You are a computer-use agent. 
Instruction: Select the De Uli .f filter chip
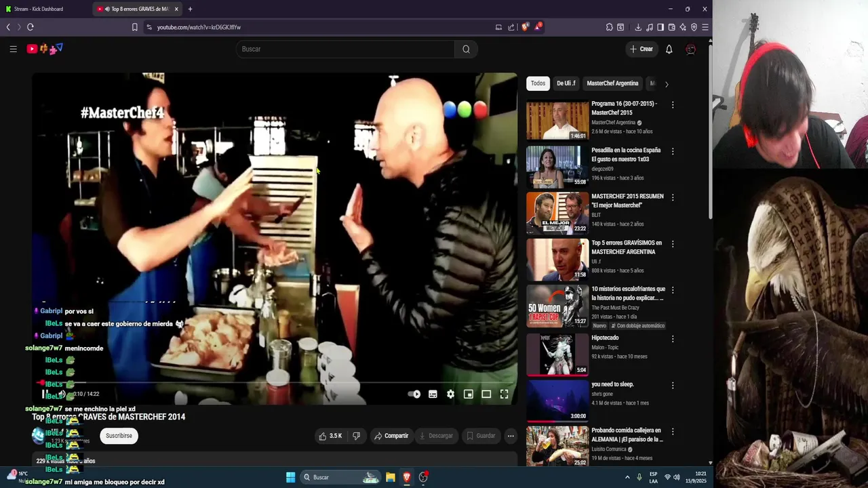(566, 83)
